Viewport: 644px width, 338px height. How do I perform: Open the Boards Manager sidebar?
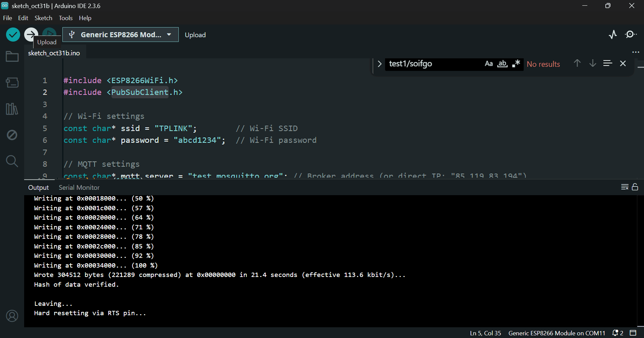pyautogui.click(x=12, y=82)
